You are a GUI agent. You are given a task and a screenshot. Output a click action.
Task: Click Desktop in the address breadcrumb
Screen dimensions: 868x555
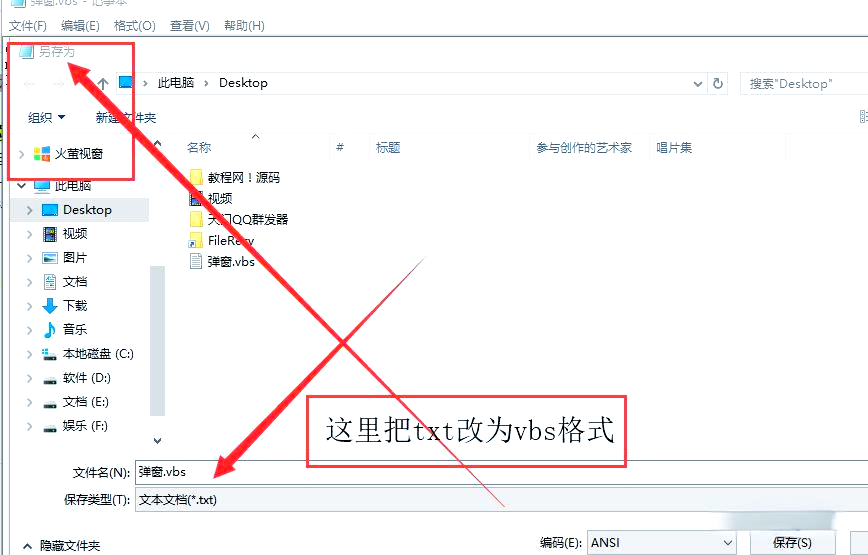(243, 83)
